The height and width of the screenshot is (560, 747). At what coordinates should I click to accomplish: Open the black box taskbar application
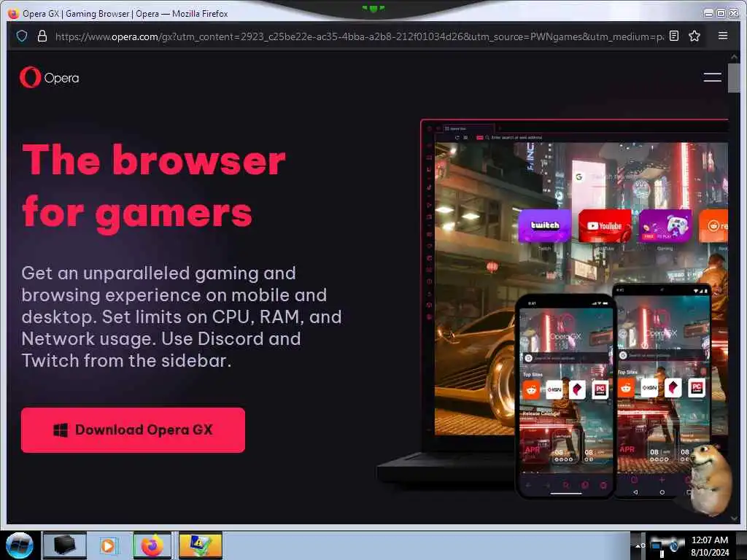click(65, 545)
